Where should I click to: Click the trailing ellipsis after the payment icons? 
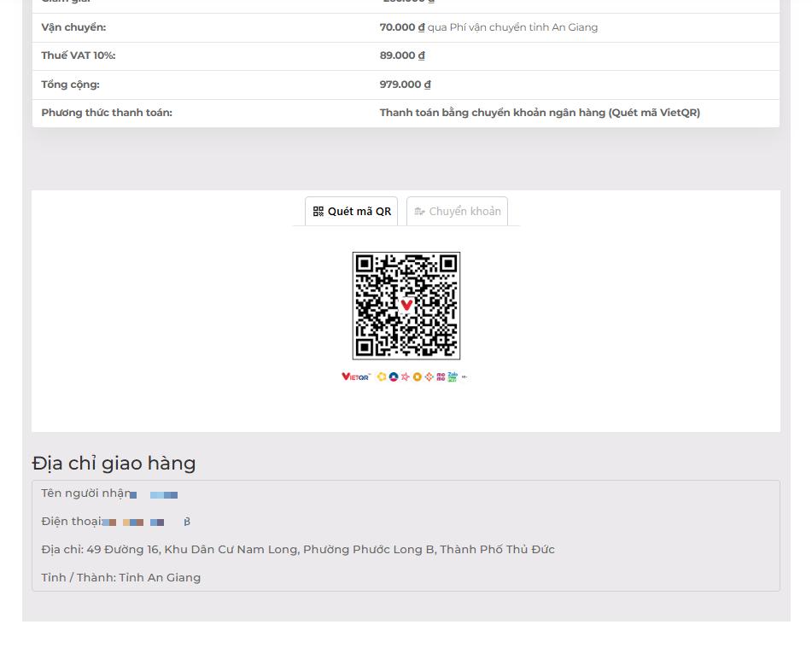pos(464,376)
